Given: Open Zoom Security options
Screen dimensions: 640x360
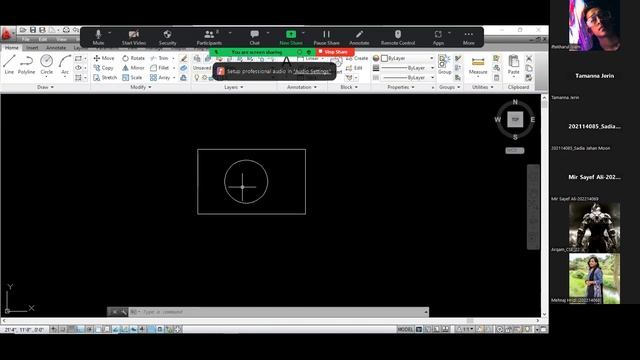Looking at the screenshot, I should point(167,37).
